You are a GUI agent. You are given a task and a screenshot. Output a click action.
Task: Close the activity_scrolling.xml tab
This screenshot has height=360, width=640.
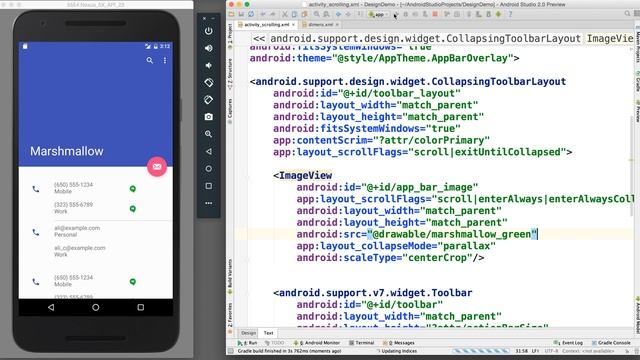pyautogui.click(x=293, y=24)
